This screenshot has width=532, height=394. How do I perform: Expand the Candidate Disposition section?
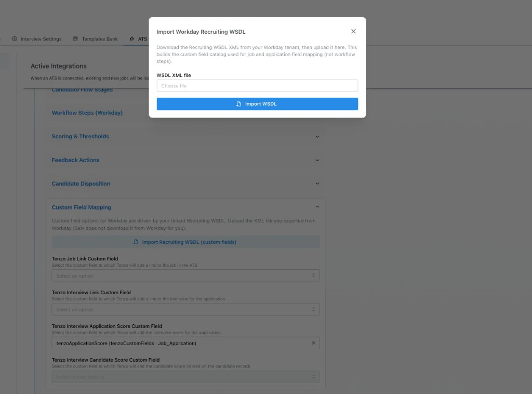click(185, 183)
